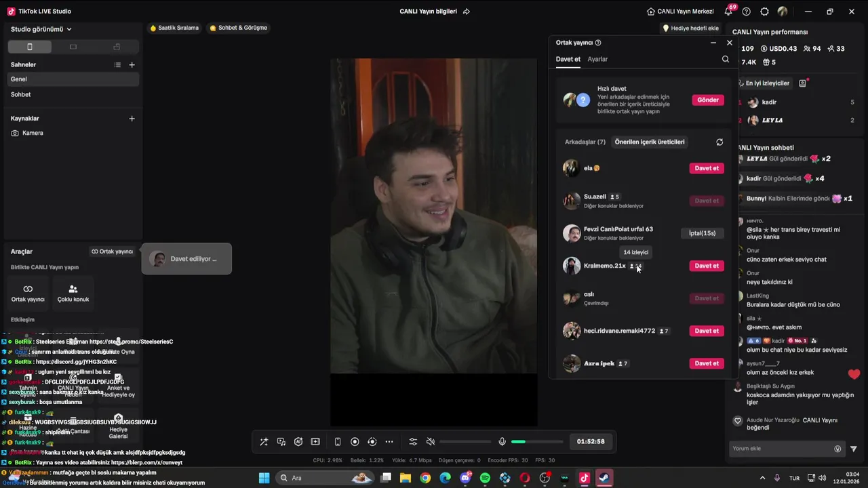
Task: Select the landscape layout mode
Action: (x=73, y=47)
